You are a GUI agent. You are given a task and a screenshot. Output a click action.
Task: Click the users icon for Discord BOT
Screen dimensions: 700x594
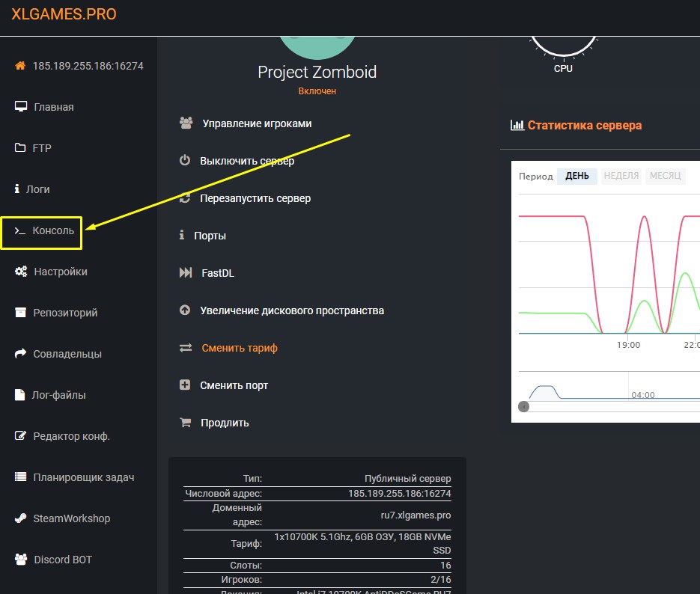pyautogui.click(x=20, y=560)
